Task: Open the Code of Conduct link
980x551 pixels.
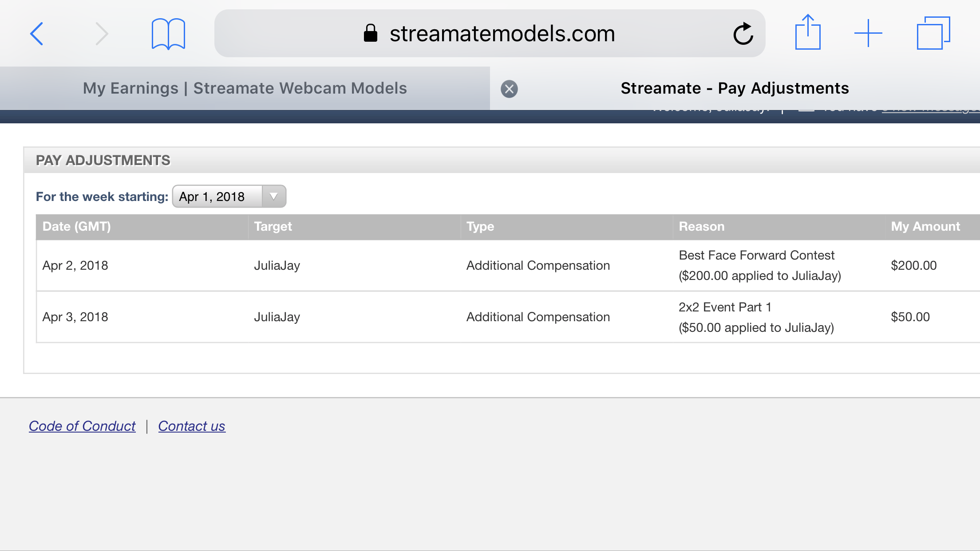Action: (82, 426)
